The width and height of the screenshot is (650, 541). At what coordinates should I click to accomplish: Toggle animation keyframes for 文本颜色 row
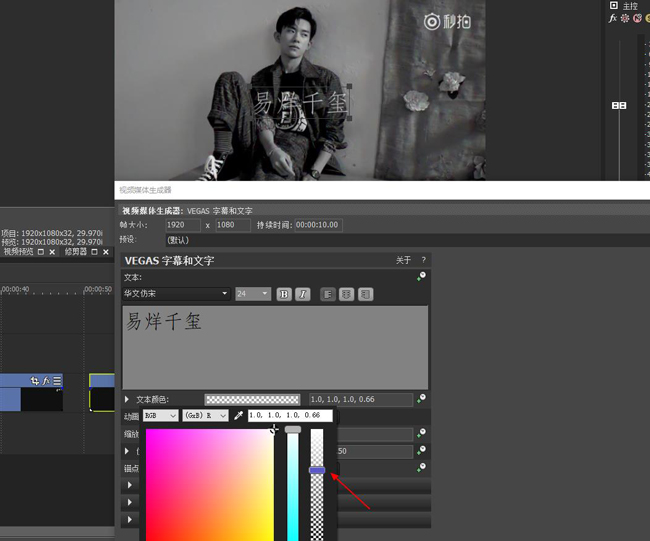(x=421, y=399)
